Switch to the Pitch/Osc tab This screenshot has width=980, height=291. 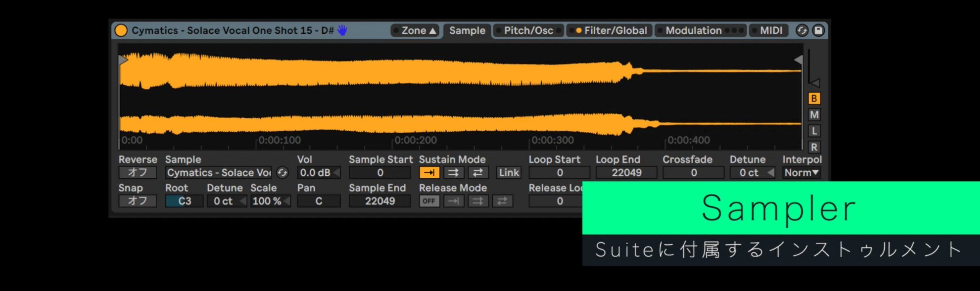528,30
